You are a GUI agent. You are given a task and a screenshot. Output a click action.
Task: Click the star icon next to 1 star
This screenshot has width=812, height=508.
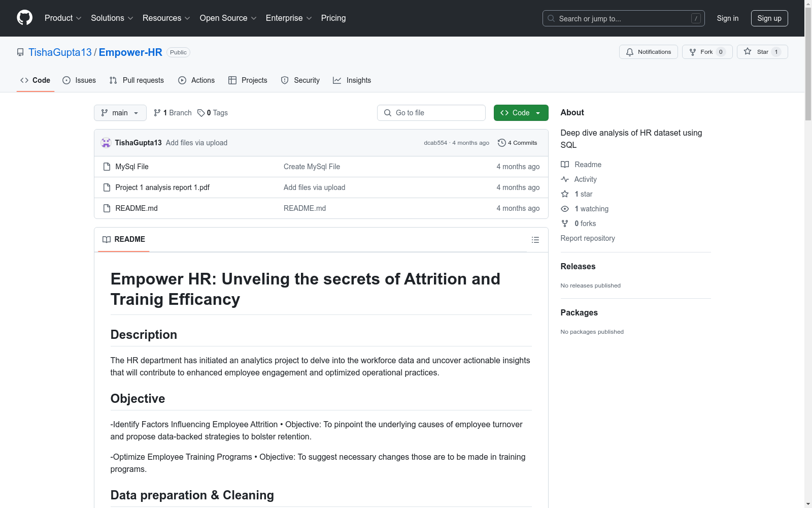pos(565,194)
